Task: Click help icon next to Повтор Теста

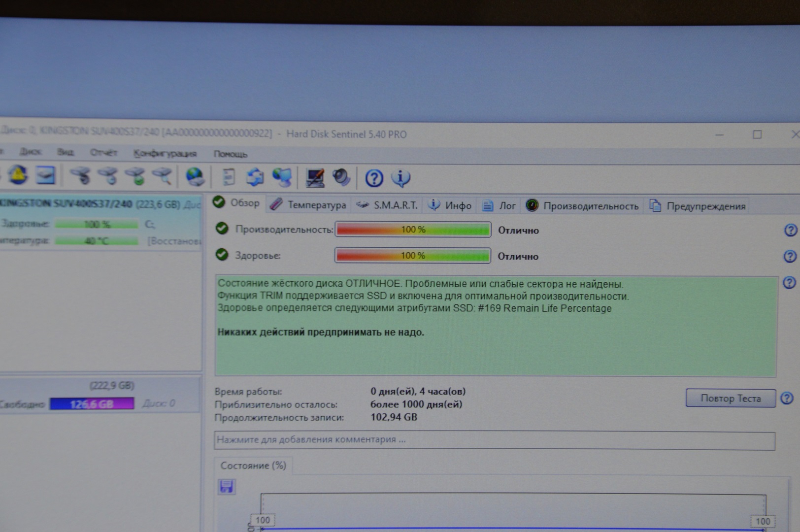Action: click(x=787, y=398)
